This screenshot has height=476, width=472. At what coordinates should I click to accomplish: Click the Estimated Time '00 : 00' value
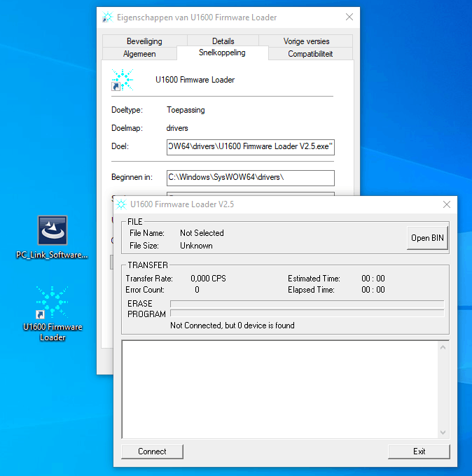[x=373, y=279]
